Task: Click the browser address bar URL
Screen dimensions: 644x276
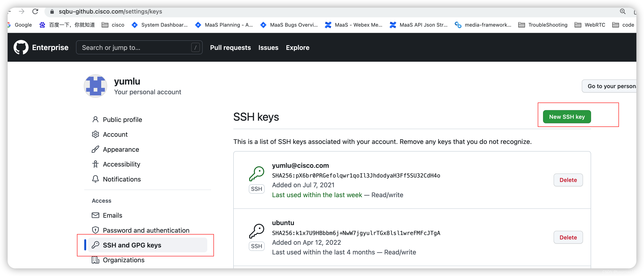Action: 110,11
